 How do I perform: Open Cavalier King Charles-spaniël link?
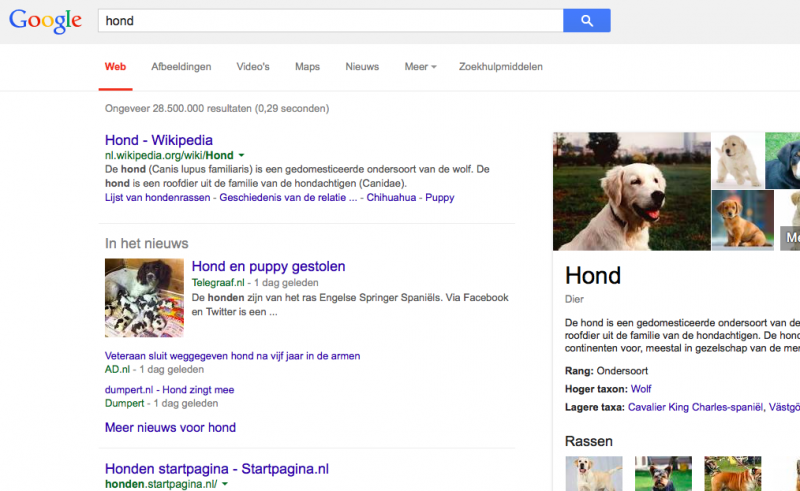click(x=695, y=407)
